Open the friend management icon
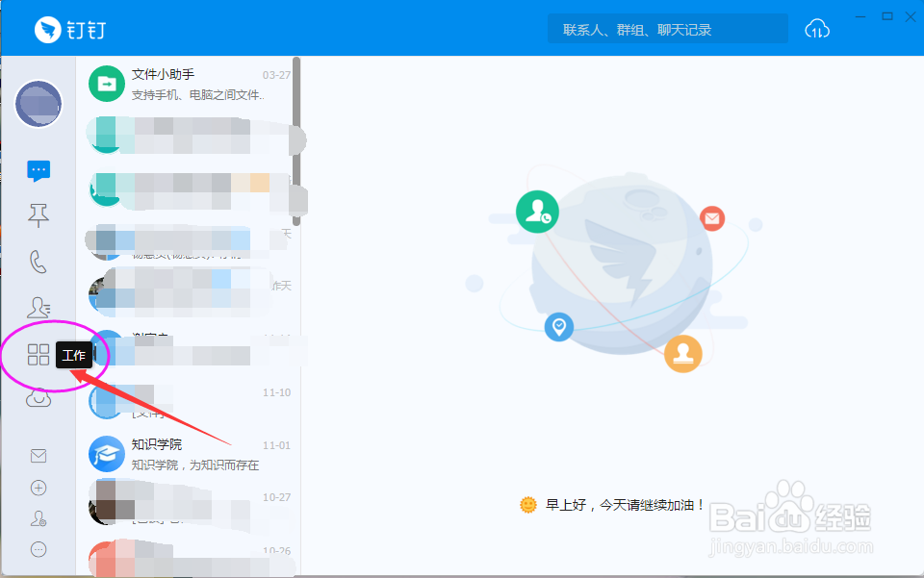 tap(38, 517)
